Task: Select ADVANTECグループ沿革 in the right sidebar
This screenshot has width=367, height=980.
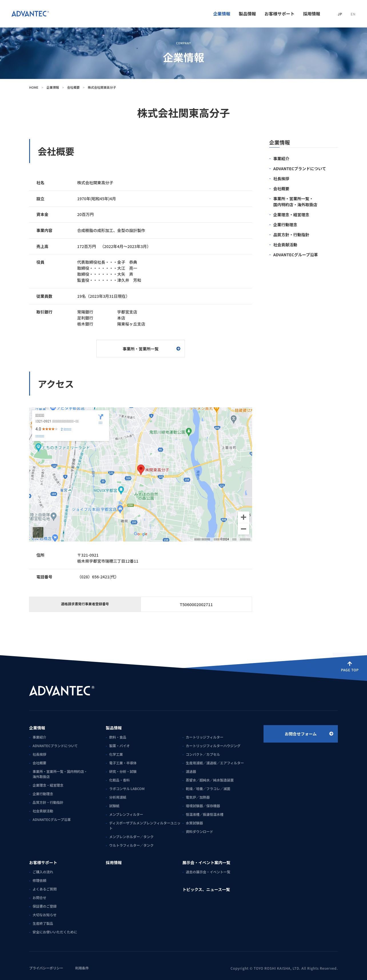Action: click(x=296, y=255)
